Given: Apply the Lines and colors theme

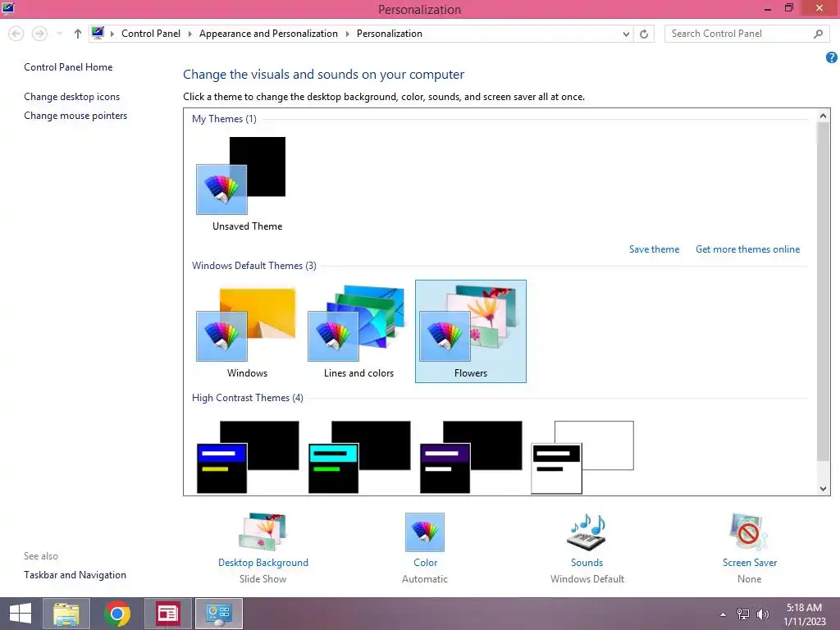Looking at the screenshot, I should [x=357, y=323].
